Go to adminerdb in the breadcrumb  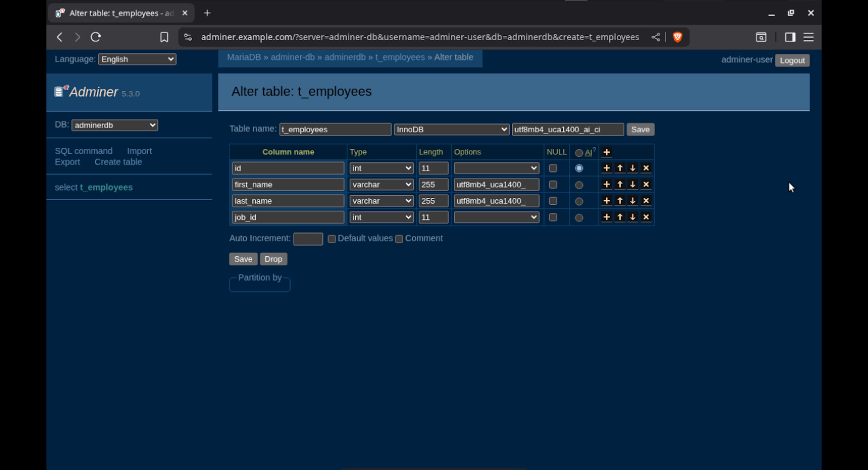344,57
